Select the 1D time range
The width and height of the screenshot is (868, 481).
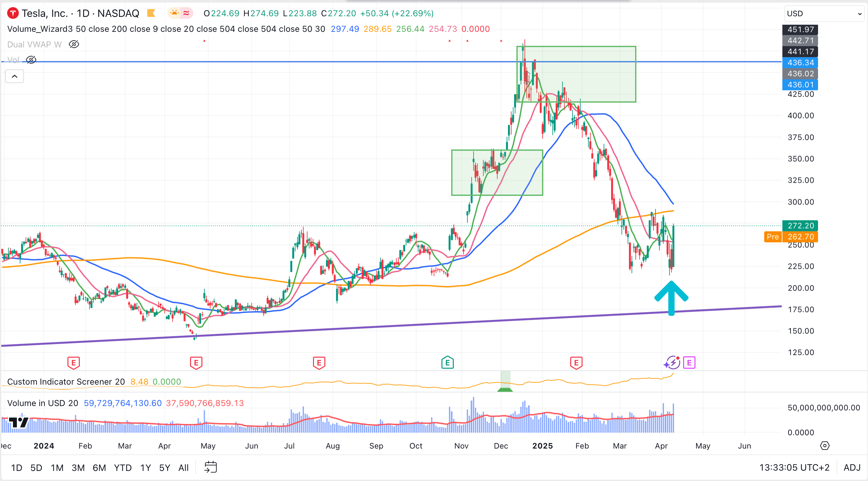(x=17, y=468)
